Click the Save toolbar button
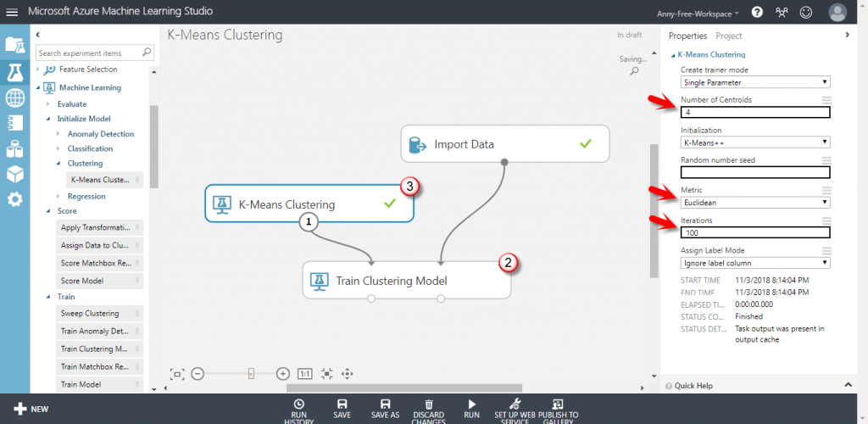 (342, 409)
